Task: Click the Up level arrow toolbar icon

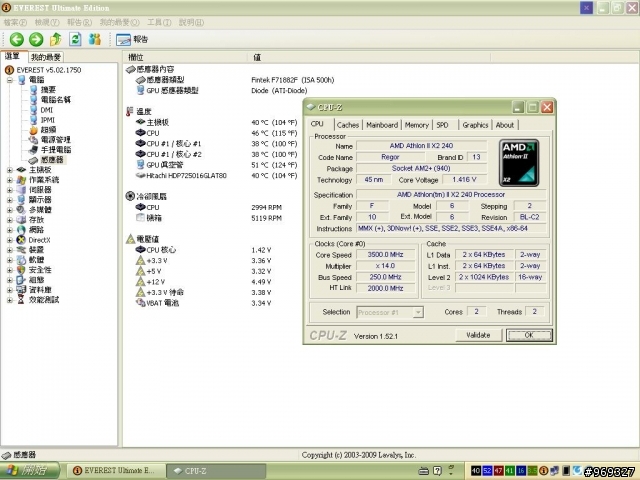Action: (56, 39)
